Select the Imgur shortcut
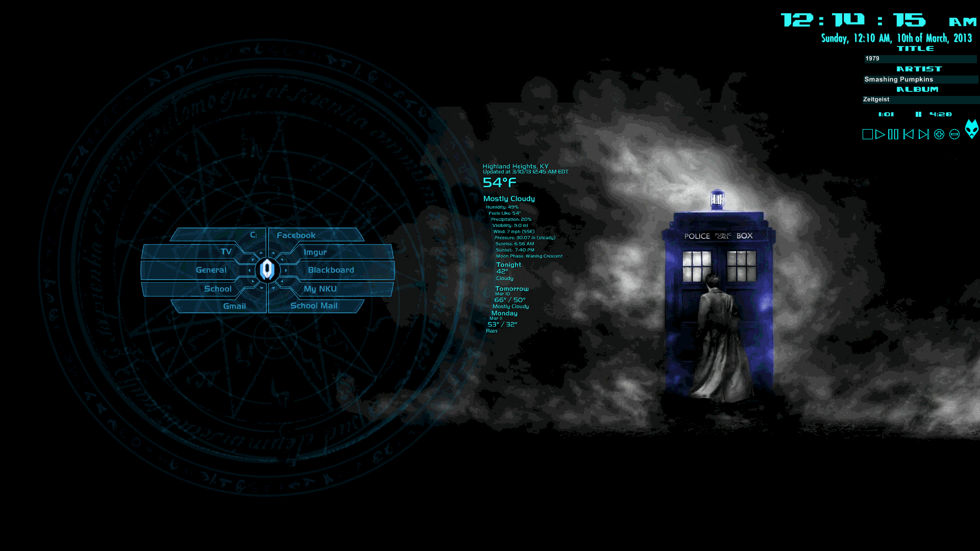980x551 pixels. (x=315, y=252)
